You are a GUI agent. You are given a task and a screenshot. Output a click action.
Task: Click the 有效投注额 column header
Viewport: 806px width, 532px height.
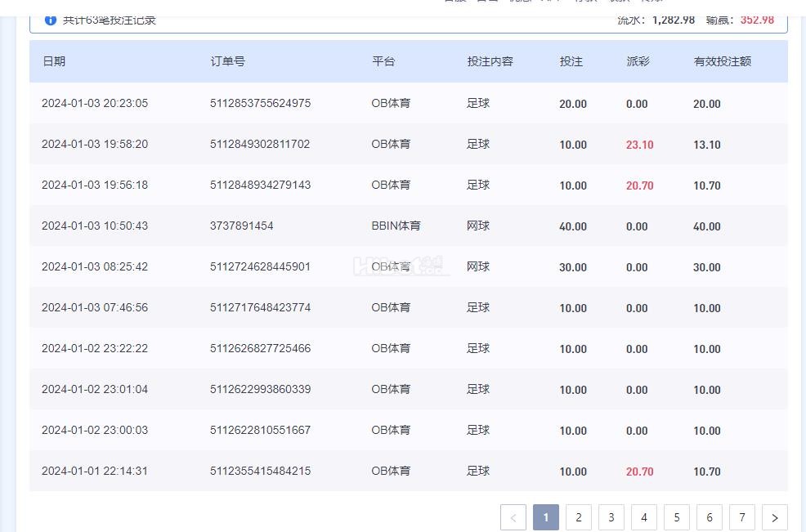722,61
